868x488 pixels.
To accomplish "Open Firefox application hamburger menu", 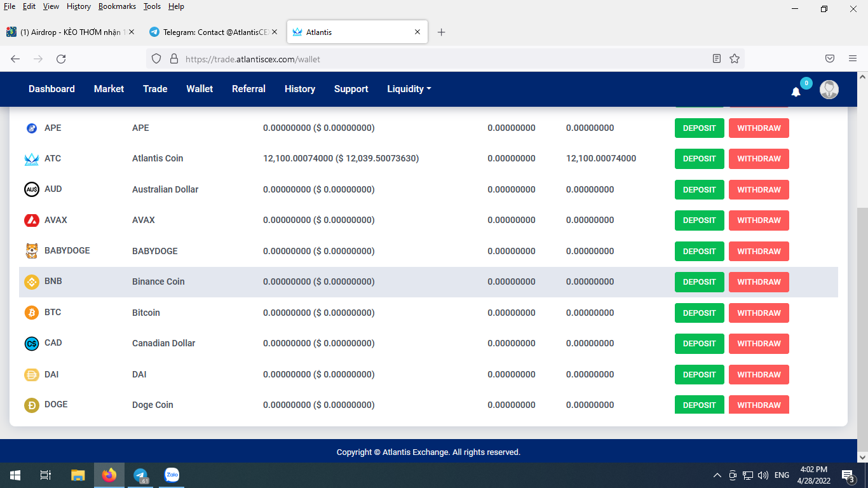I will click(853, 58).
